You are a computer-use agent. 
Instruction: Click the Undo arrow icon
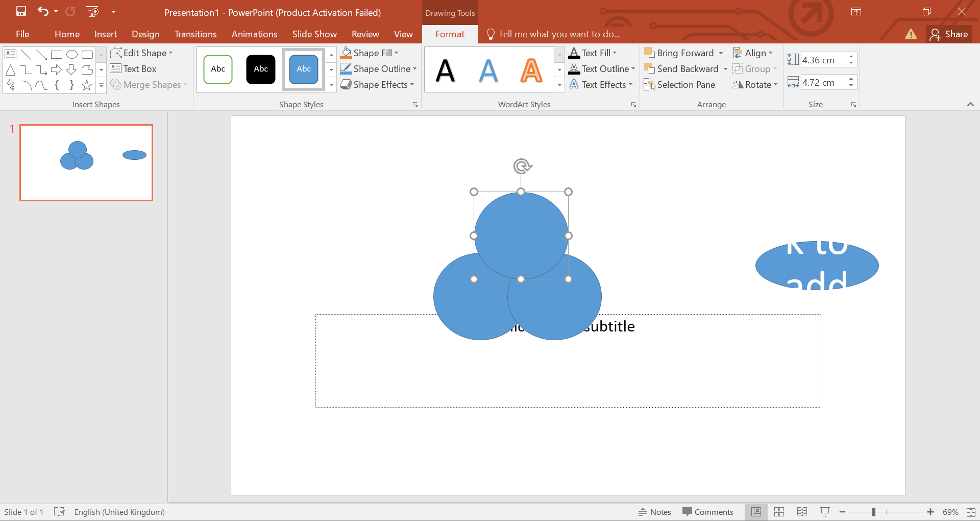point(43,11)
